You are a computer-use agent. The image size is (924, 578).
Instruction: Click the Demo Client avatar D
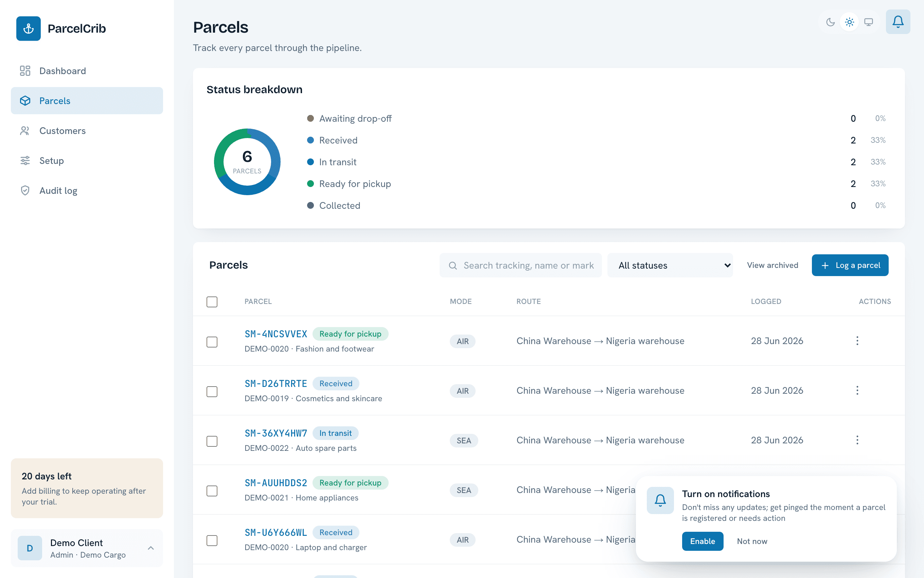(x=30, y=548)
